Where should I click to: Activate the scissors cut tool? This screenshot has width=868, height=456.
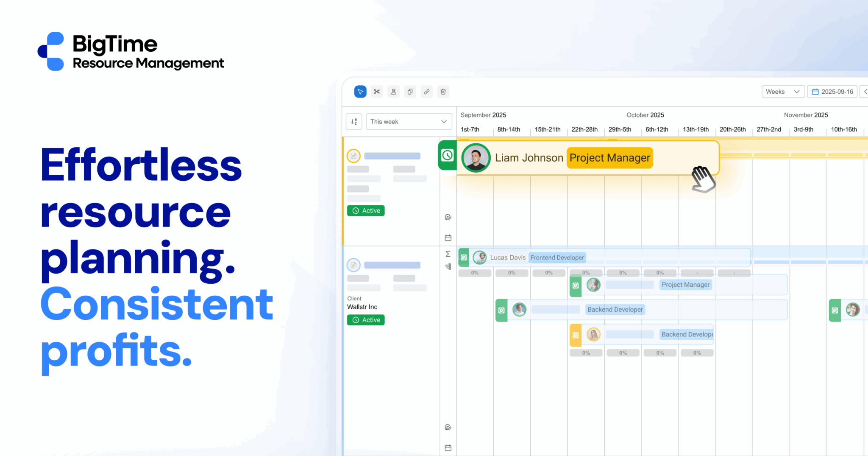(376, 92)
